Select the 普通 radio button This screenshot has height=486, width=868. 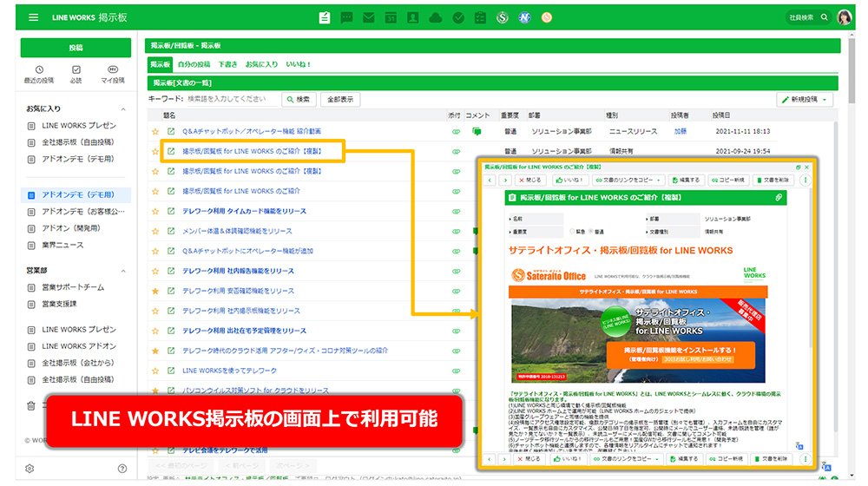click(590, 232)
